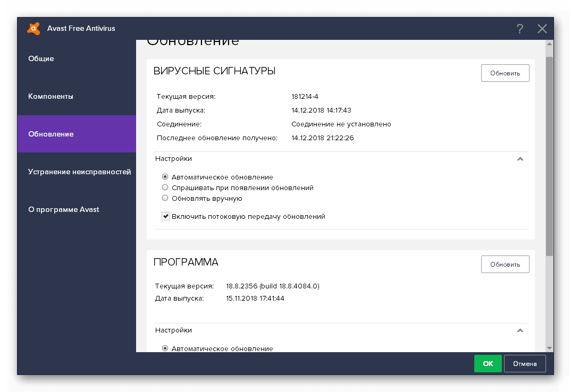This screenshot has height=392, width=571.
Task: Open О программе Avast tab
Action: [64, 209]
